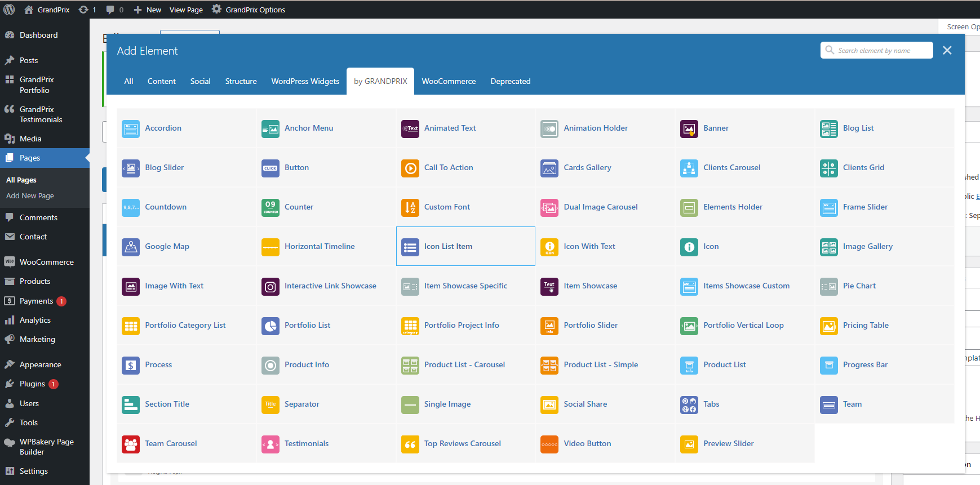Viewport: 980px width, 485px height.
Task: Click the Clients Grid element icon
Action: coord(829,168)
